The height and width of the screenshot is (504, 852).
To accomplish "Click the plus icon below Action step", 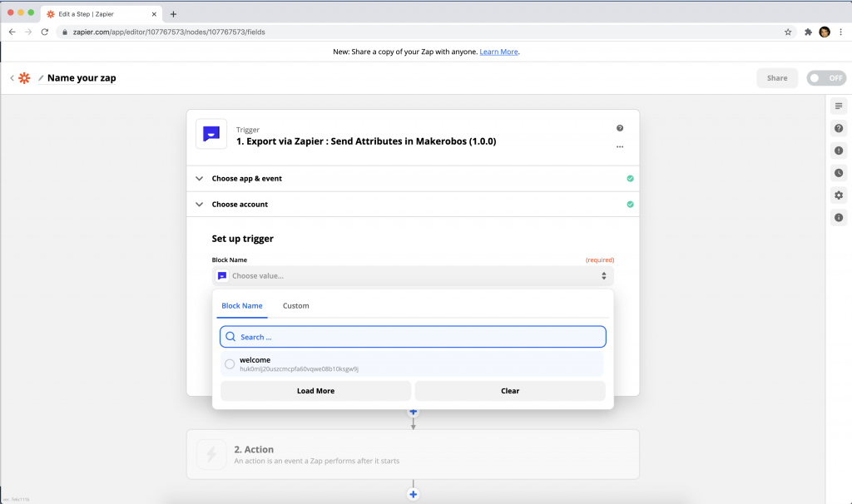I will click(x=413, y=494).
